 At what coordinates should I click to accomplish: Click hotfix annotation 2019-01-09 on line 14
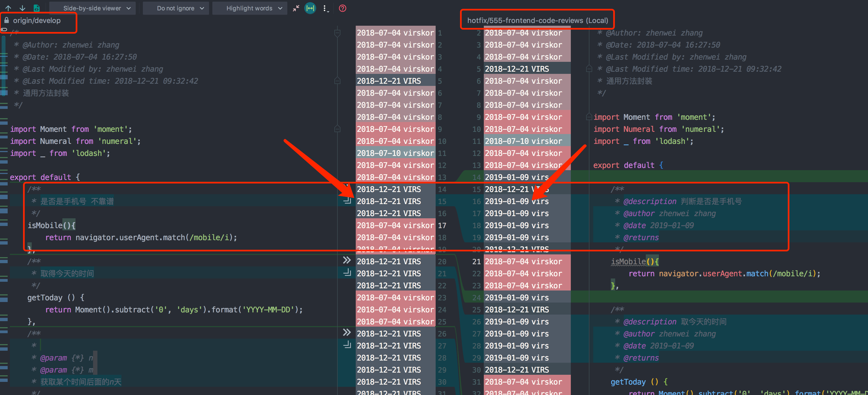click(527, 177)
